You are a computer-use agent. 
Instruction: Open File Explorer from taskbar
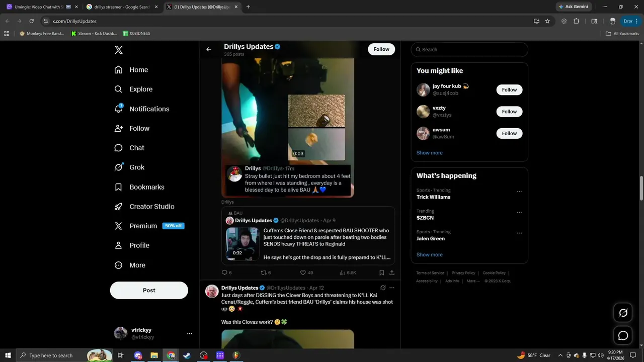(154, 355)
